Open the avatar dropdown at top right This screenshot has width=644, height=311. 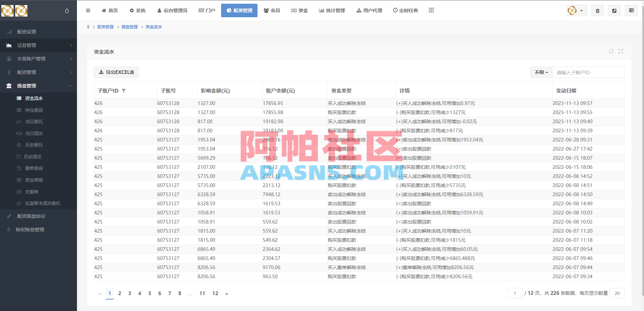pos(576,10)
